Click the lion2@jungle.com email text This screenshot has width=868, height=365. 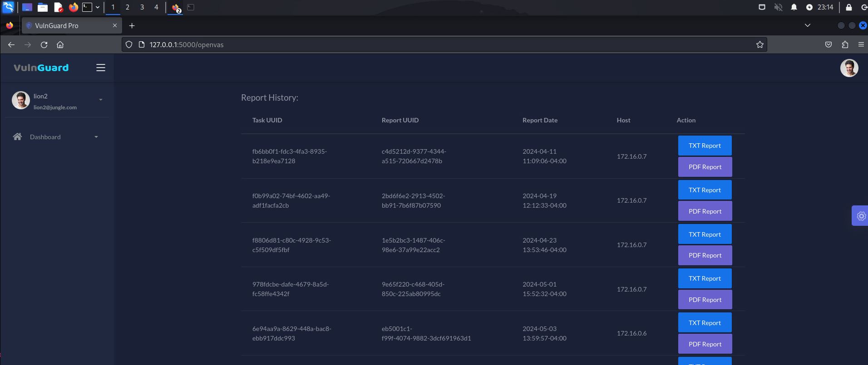[x=55, y=107]
